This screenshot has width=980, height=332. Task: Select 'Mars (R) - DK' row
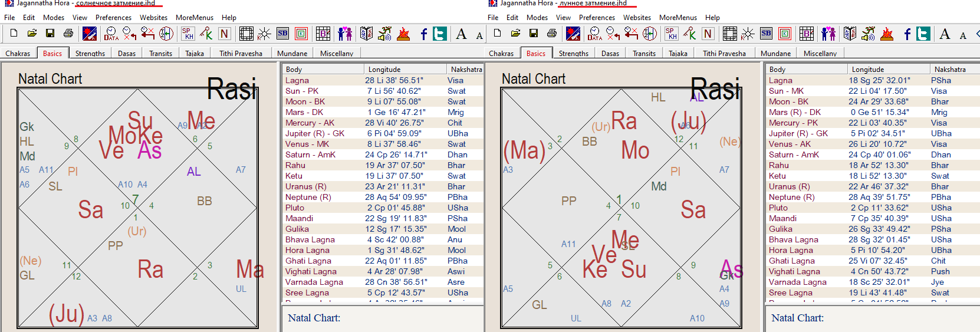[x=873, y=112]
